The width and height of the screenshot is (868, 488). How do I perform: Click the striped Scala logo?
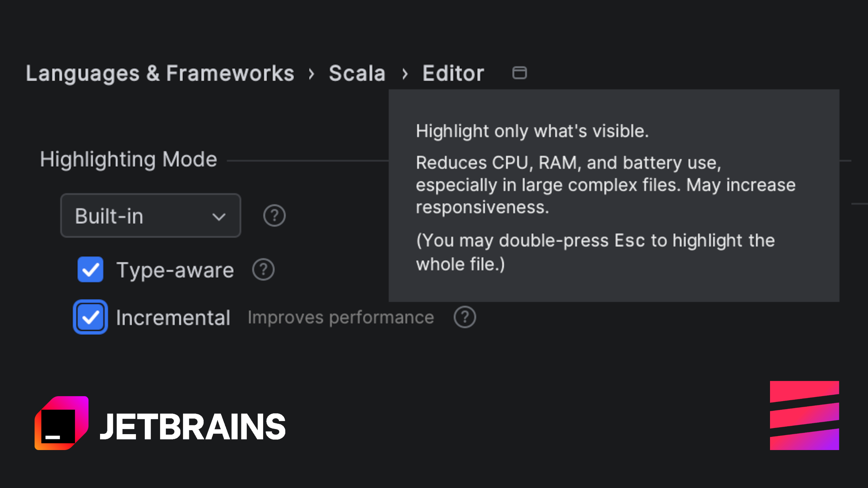pyautogui.click(x=804, y=415)
